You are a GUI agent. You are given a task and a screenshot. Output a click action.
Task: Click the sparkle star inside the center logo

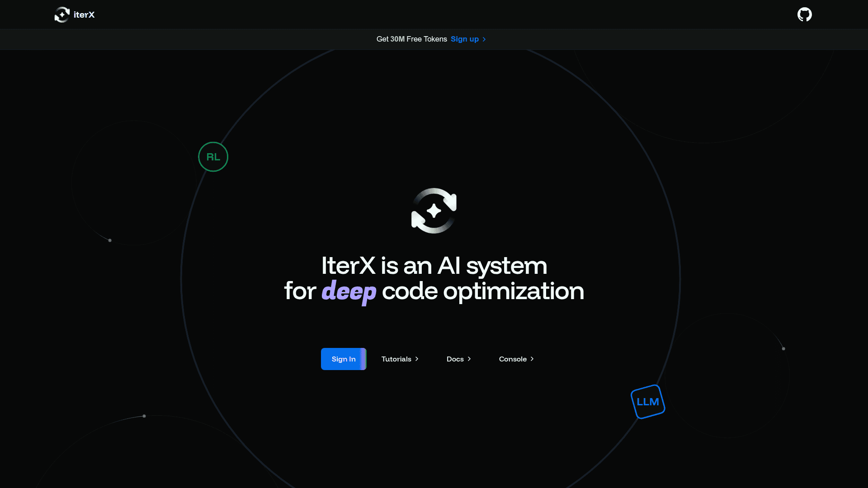point(434,211)
